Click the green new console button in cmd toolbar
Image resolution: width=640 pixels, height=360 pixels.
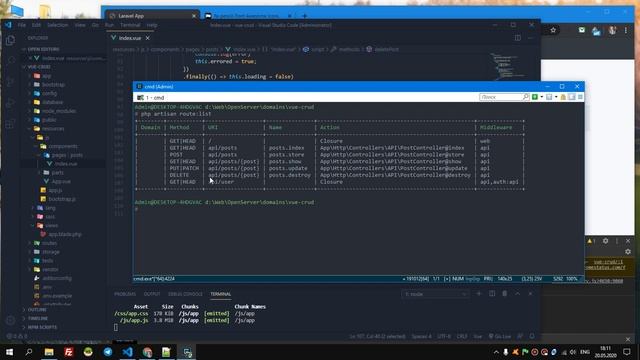coord(535,97)
